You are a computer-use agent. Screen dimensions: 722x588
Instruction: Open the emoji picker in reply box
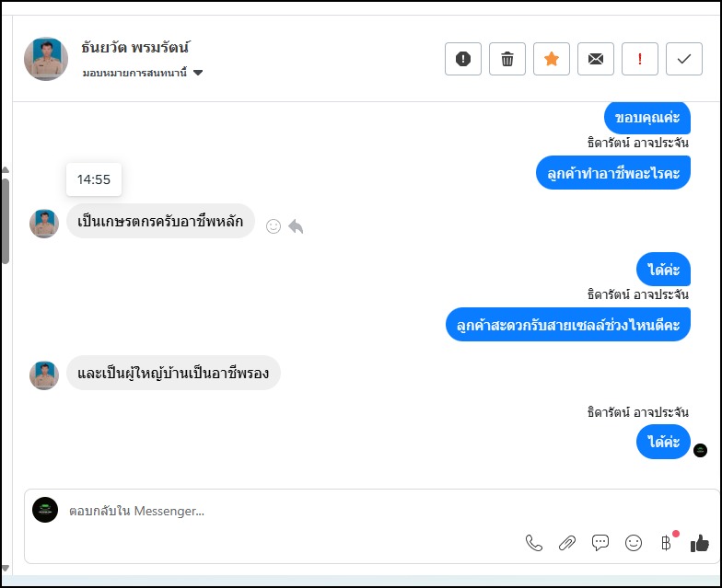tap(634, 543)
